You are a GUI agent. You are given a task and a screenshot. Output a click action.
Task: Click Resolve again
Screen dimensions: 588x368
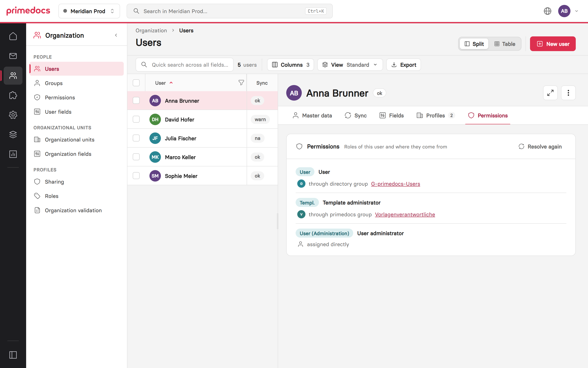coord(540,147)
